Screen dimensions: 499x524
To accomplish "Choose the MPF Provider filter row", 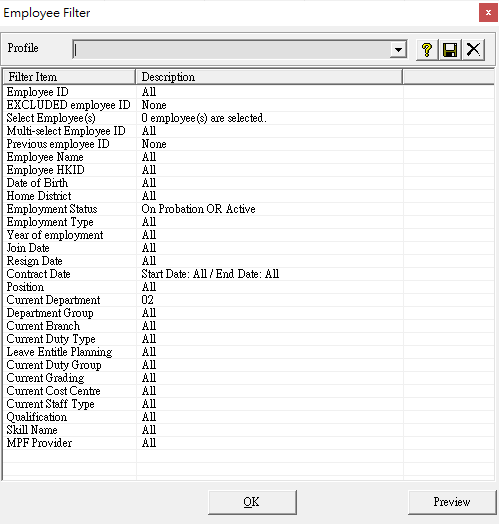I will click(249, 443).
